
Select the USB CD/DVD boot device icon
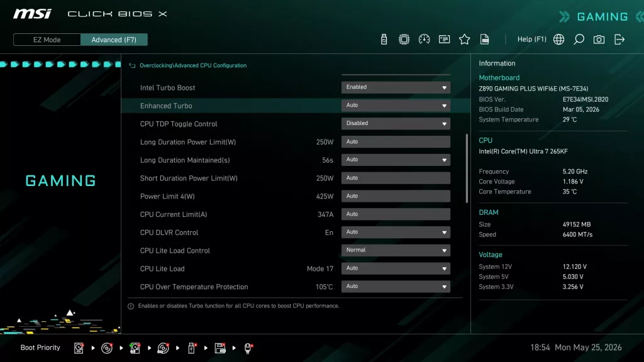point(163,348)
